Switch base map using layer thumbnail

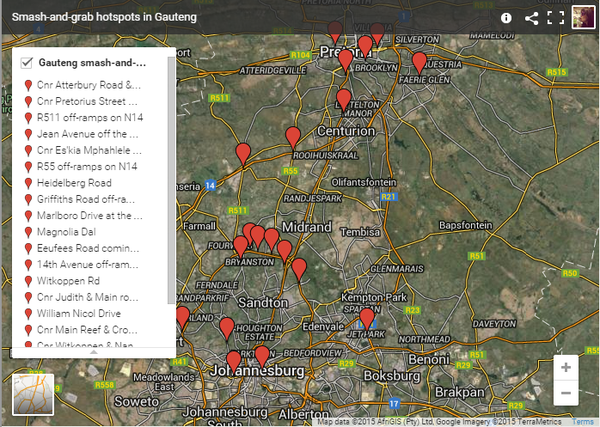[33, 394]
